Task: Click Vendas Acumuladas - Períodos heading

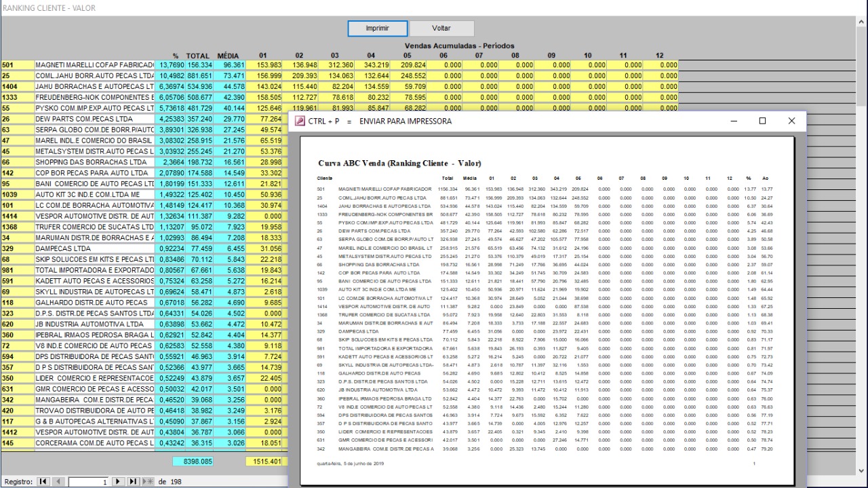Action: pyautogui.click(x=458, y=45)
